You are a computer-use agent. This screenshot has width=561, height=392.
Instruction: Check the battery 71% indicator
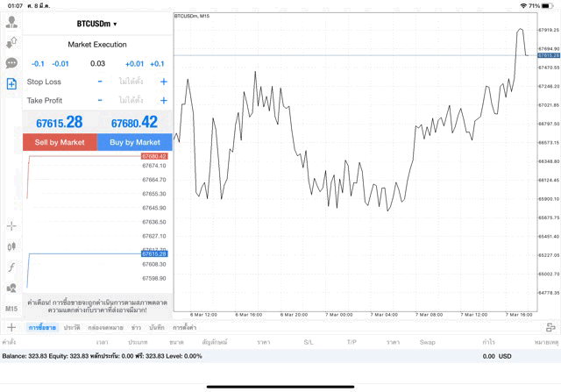pyautogui.click(x=541, y=6)
